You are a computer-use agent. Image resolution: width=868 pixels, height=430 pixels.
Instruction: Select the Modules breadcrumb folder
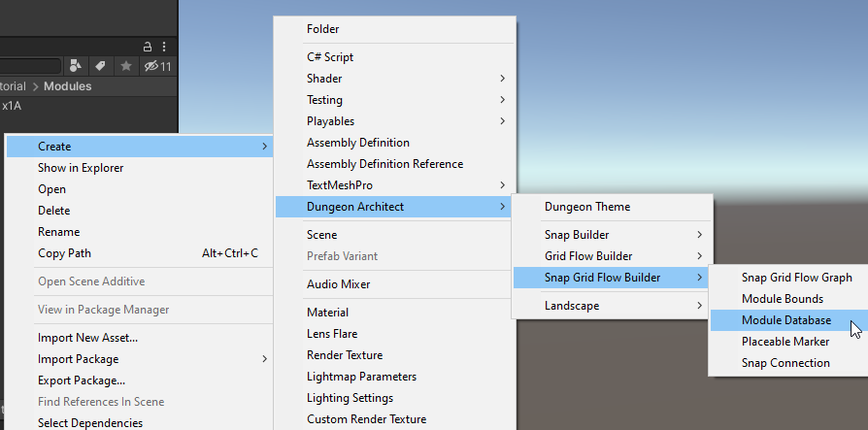point(68,86)
